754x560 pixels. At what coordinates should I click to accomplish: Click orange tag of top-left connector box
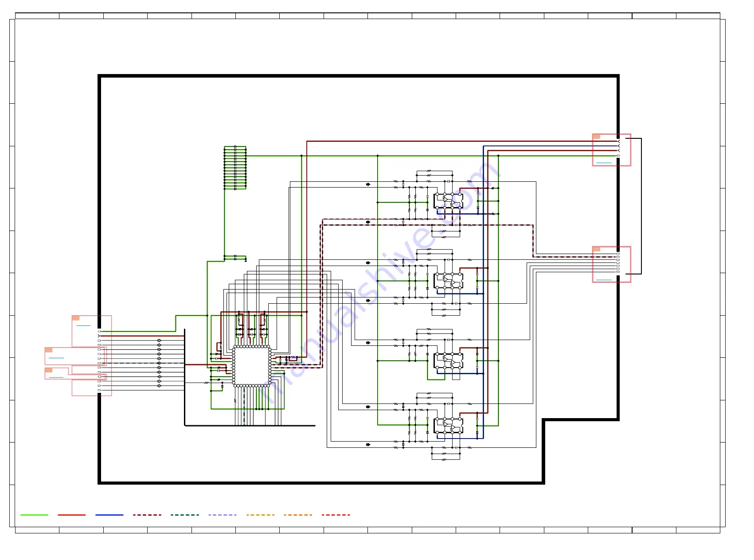[x=76, y=318]
